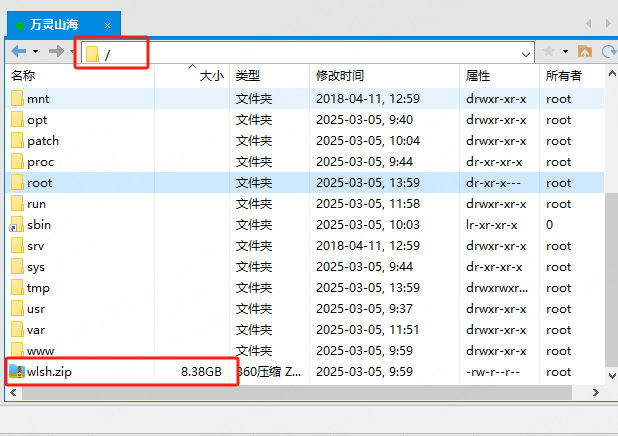This screenshot has width=618, height=436.
Task: Click the lr-xr-xr-x attribute of sbin
Action: [x=491, y=225]
